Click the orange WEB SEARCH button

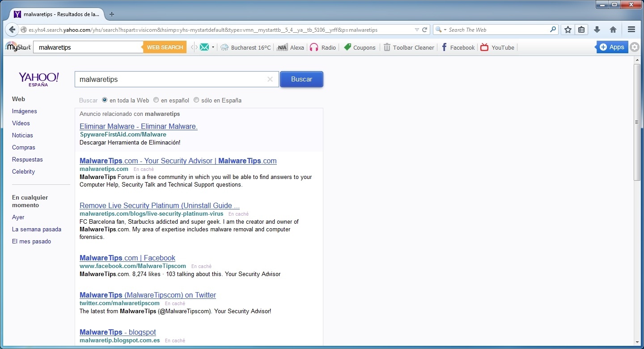coord(165,47)
